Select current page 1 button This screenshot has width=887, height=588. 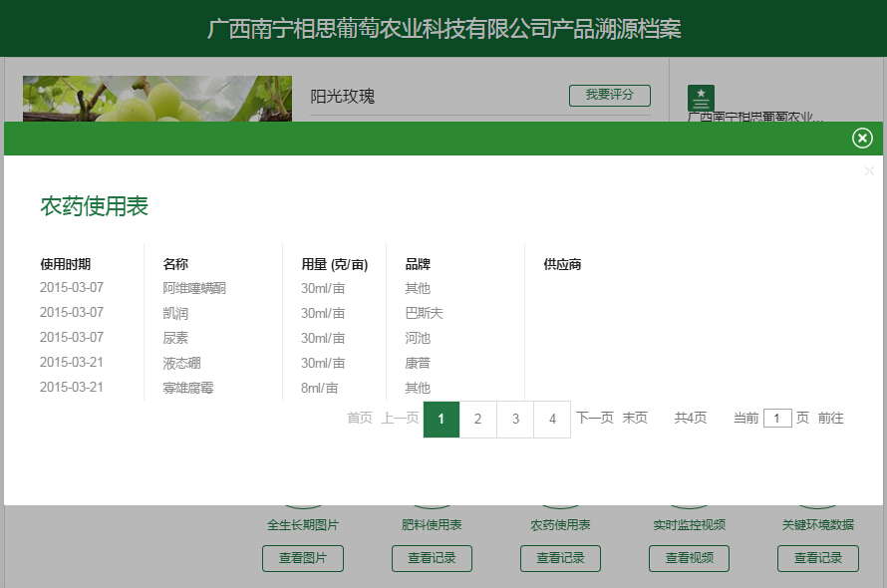[441, 420]
